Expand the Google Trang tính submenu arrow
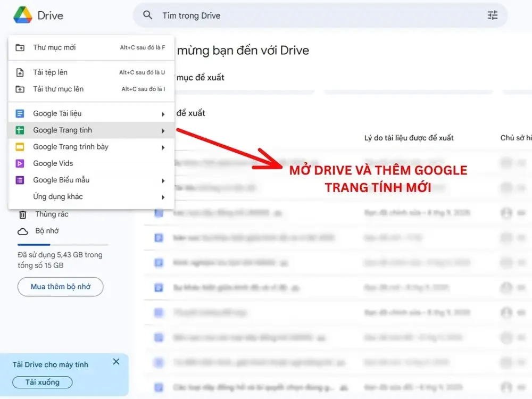The image size is (532, 399). (163, 131)
